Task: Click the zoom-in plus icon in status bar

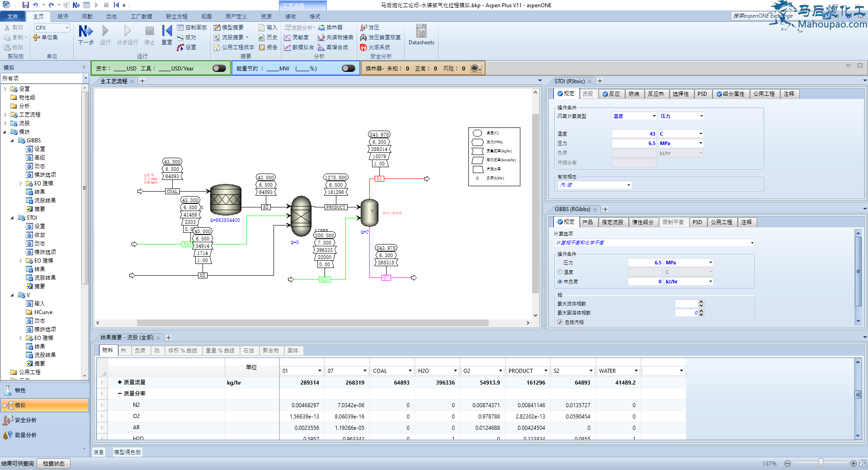Action: coord(853,463)
